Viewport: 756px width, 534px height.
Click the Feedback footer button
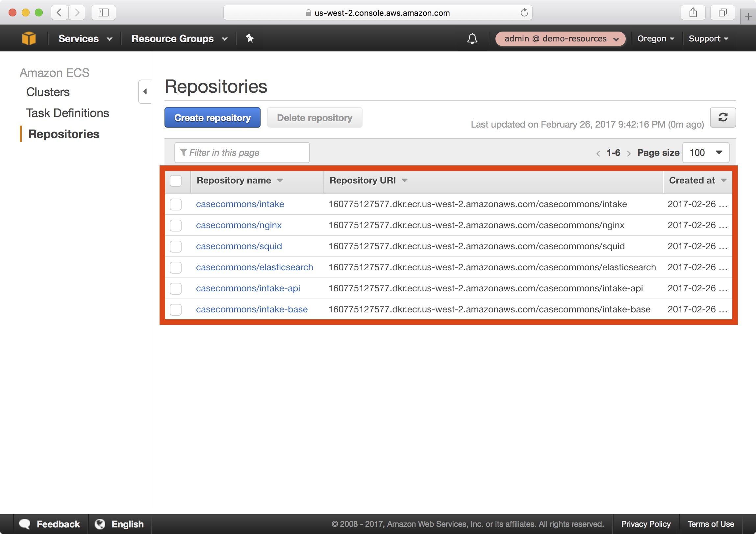tap(50, 524)
